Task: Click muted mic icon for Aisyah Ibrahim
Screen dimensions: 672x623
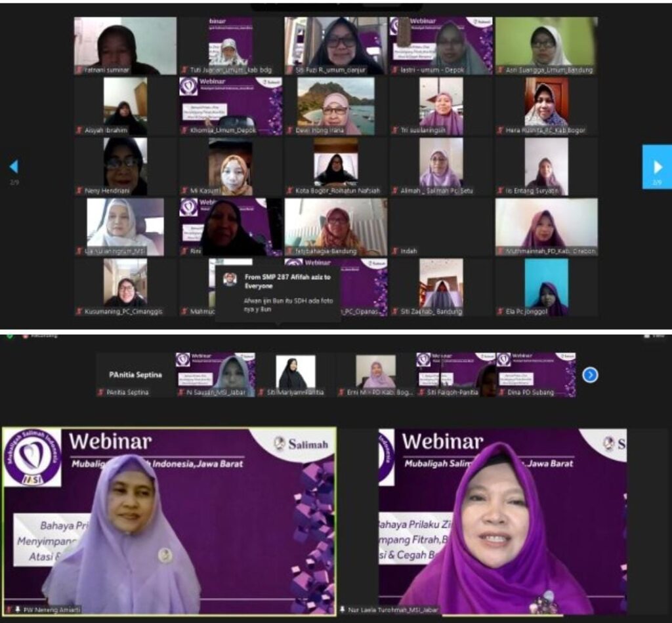Action: pyautogui.click(x=79, y=131)
